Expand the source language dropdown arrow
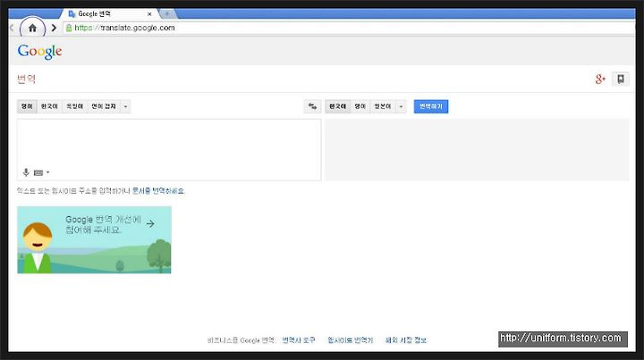 click(x=125, y=106)
